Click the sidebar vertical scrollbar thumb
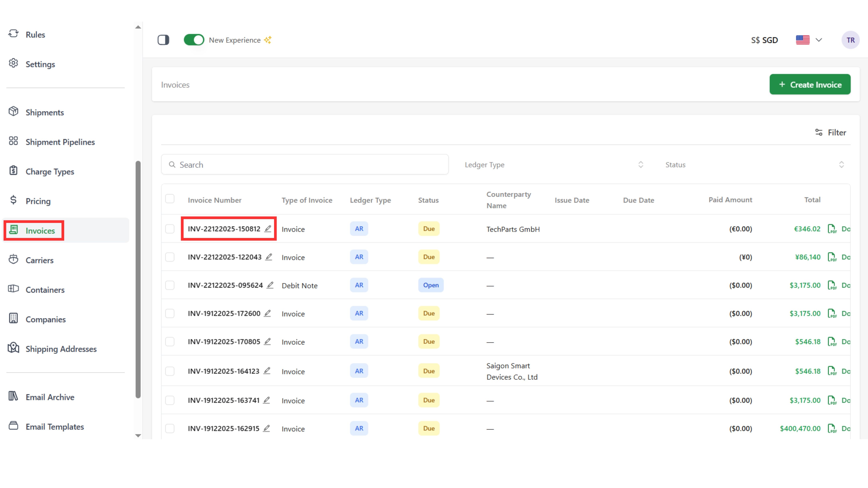 pos(138,280)
